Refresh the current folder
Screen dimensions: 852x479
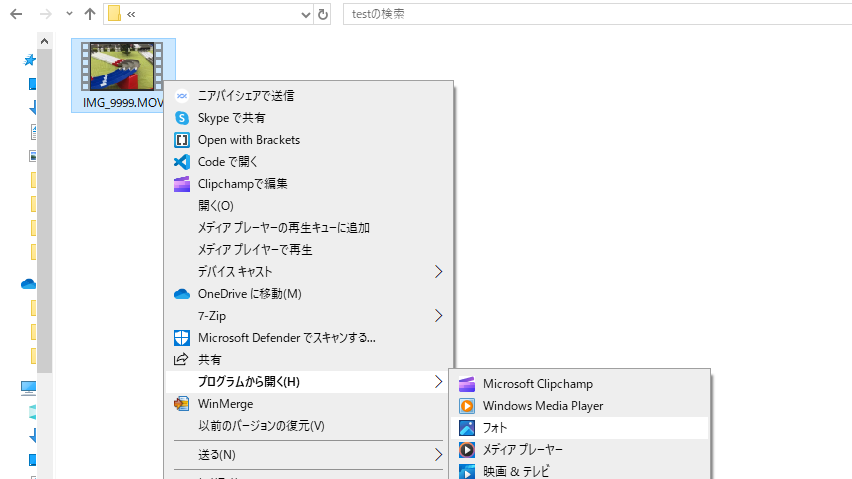[323, 15]
